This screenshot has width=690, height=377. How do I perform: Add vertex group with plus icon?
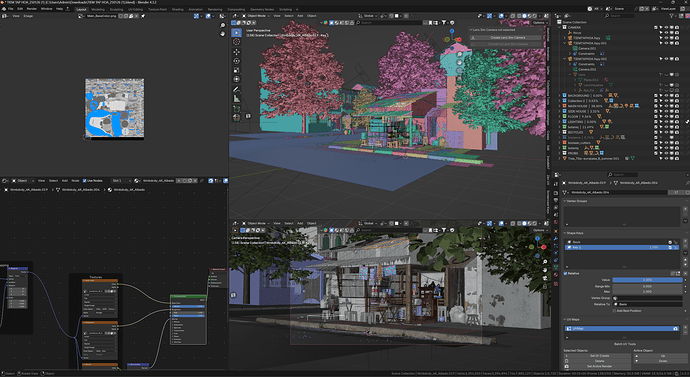685,208
